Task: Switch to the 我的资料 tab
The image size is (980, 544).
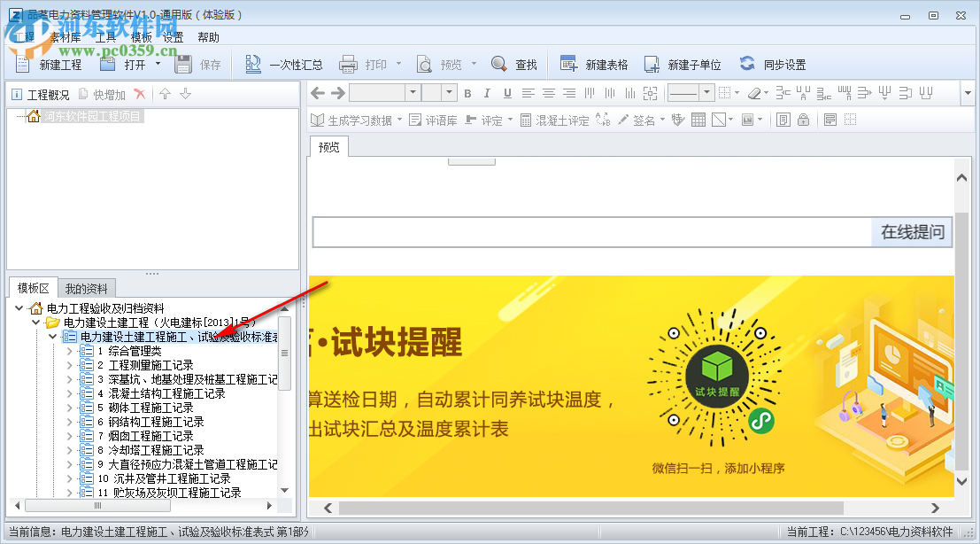Action: 86,288
